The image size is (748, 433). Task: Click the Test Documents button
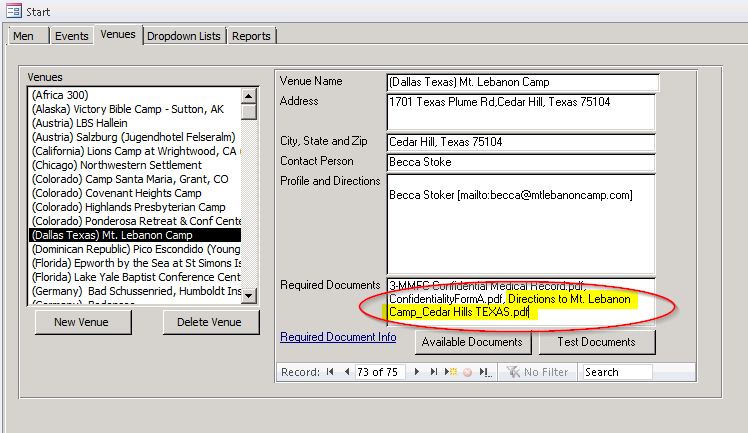pos(597,342)
